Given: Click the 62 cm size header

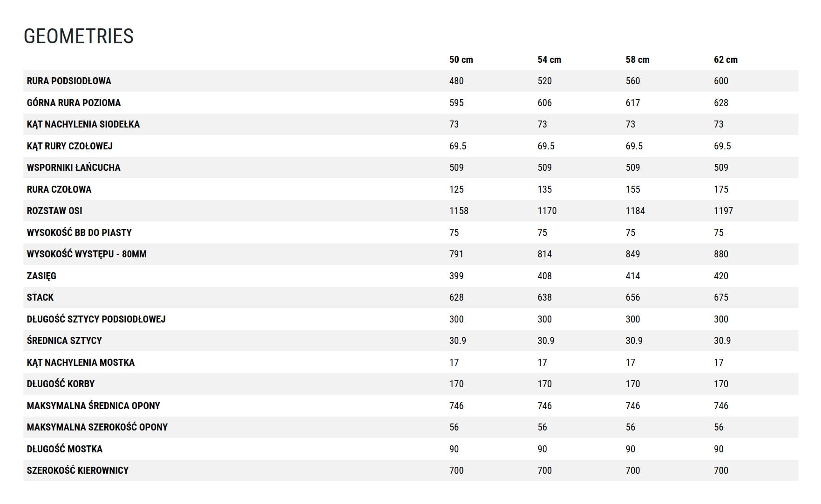Looking at the screenshot, I should (x=726, y=60).
